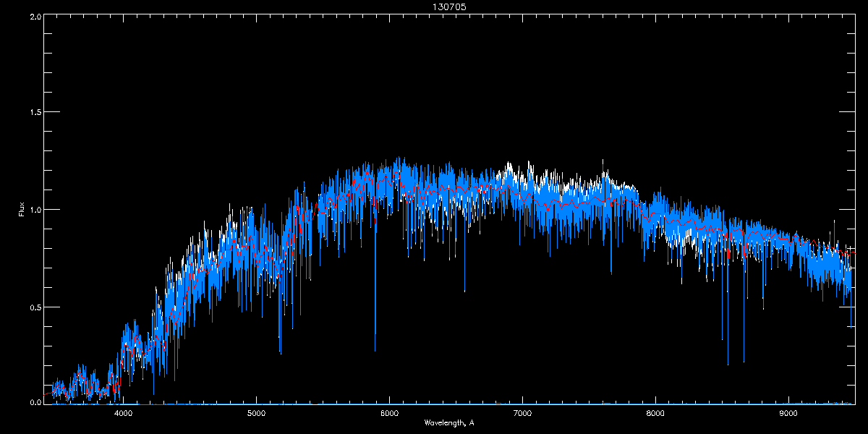This screenshot has width=868, height=434.
Task: Select the 6000 x-axis tick label
Action: 390,414
